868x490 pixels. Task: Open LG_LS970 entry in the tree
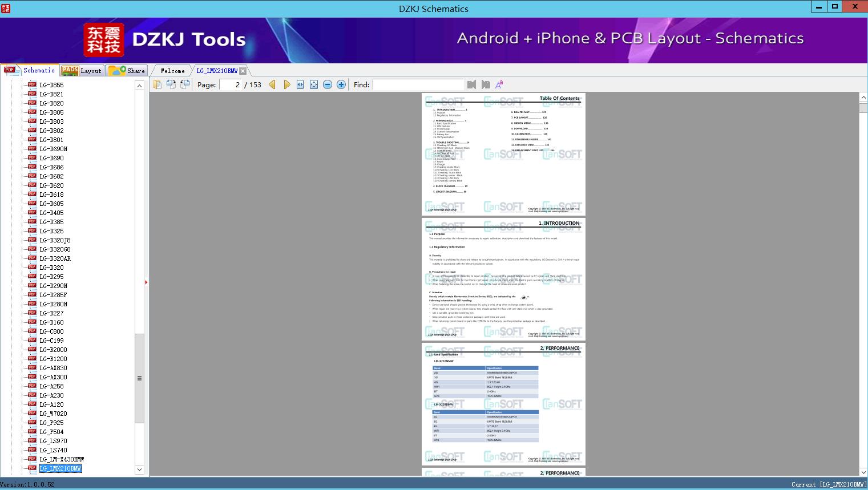click(54, 441)
